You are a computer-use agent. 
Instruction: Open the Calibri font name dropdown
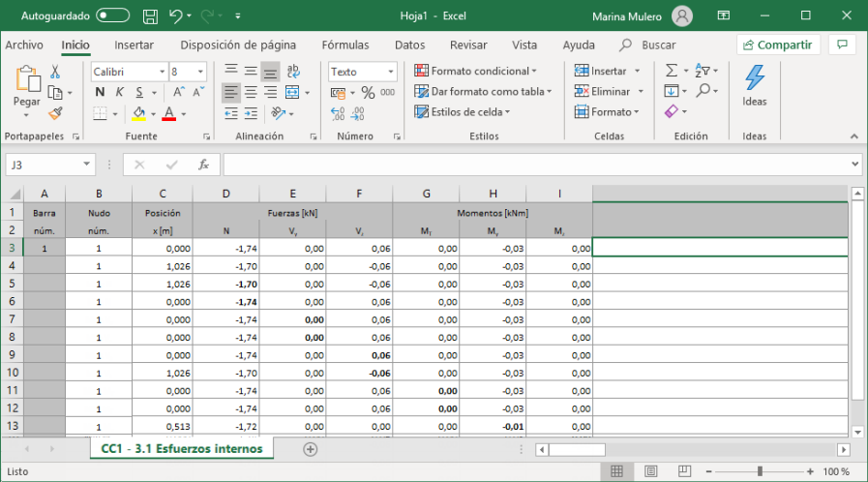pos(163,72)
